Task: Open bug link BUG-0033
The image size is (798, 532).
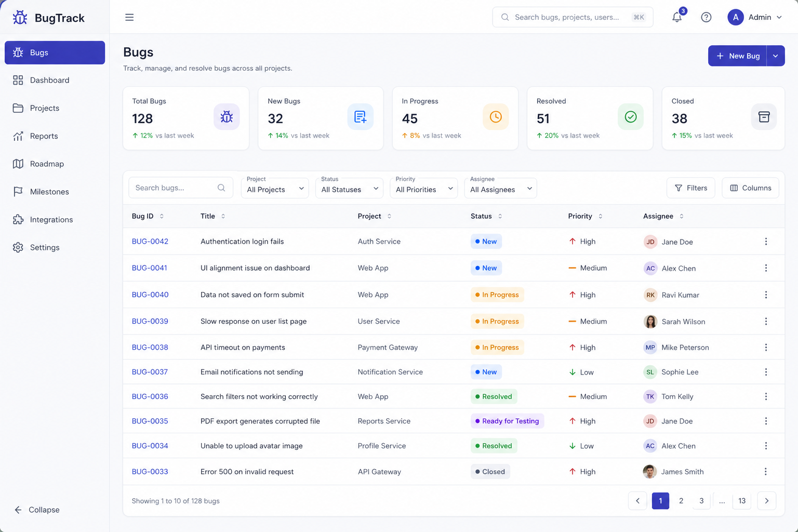Action: 150,472
